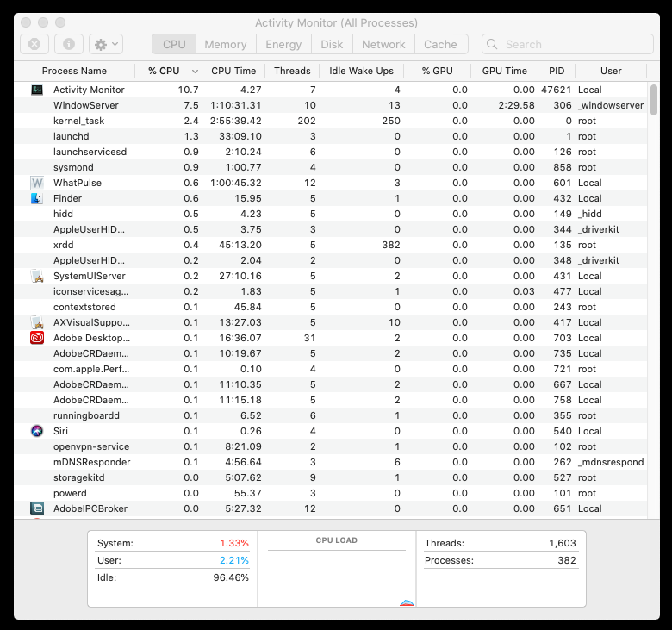Click the process list vertical scrollbar
Screen dimensions: 672x630
(x=654, y=100)
